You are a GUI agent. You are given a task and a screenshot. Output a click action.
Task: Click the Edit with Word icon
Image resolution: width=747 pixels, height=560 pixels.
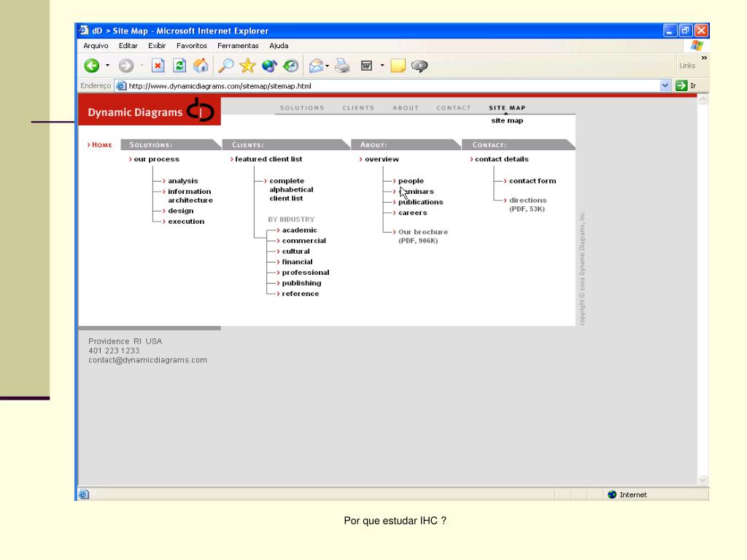(366, 66)
